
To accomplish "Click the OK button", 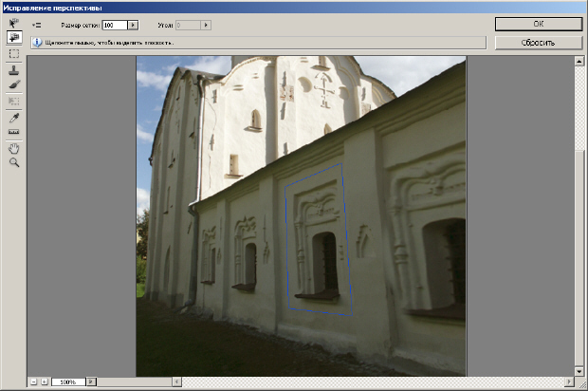I will [x=537, y=24].
